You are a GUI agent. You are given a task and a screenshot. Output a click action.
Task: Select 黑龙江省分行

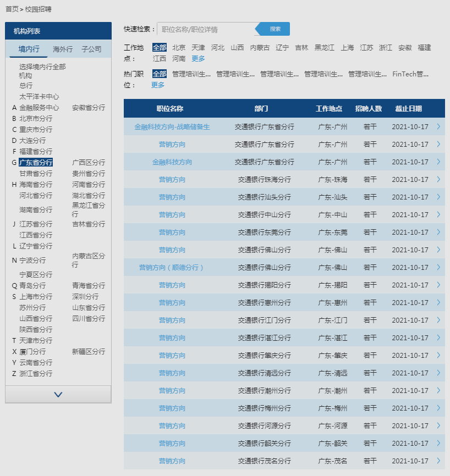coord(89,209)
